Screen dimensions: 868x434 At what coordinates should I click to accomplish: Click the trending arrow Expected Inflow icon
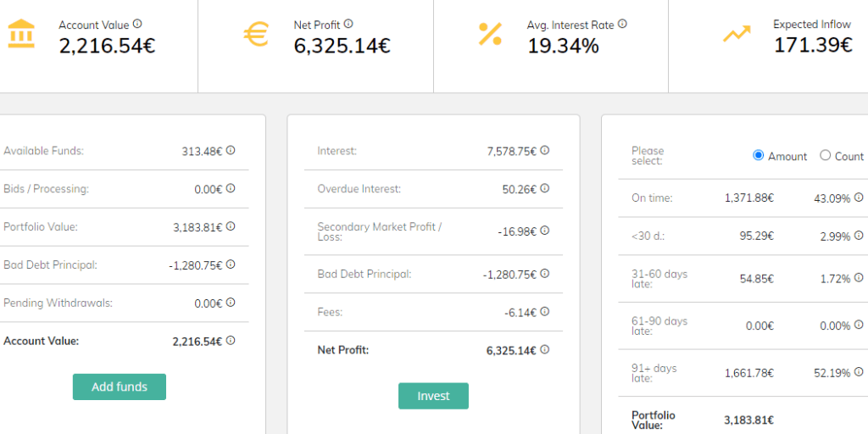tap(736, 35)
